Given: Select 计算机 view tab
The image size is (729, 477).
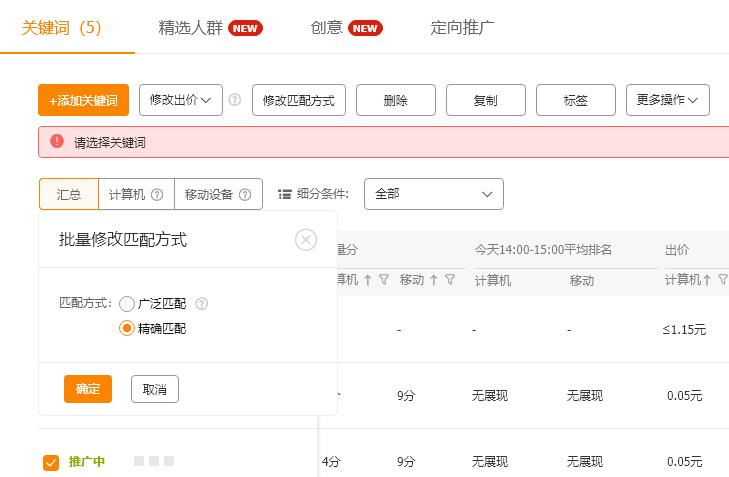Looking at the screenshot, I should click(x=136, y=194).
